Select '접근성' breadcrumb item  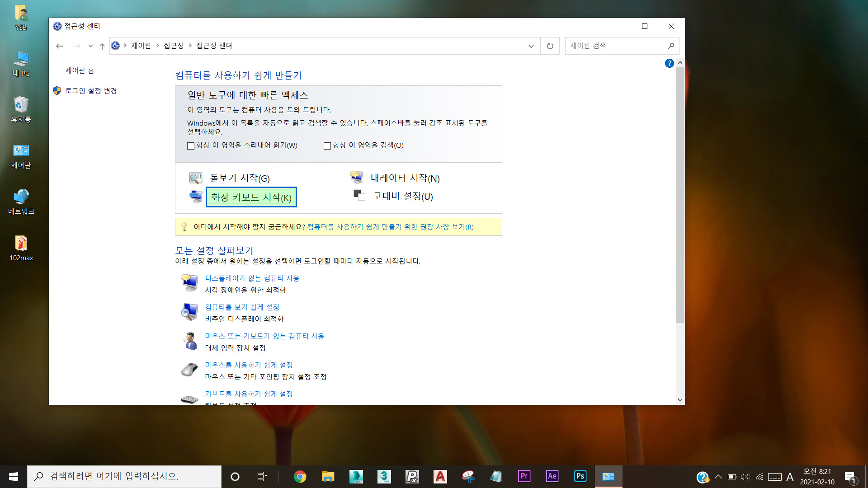pyautogui.click(x=174, y=46)
